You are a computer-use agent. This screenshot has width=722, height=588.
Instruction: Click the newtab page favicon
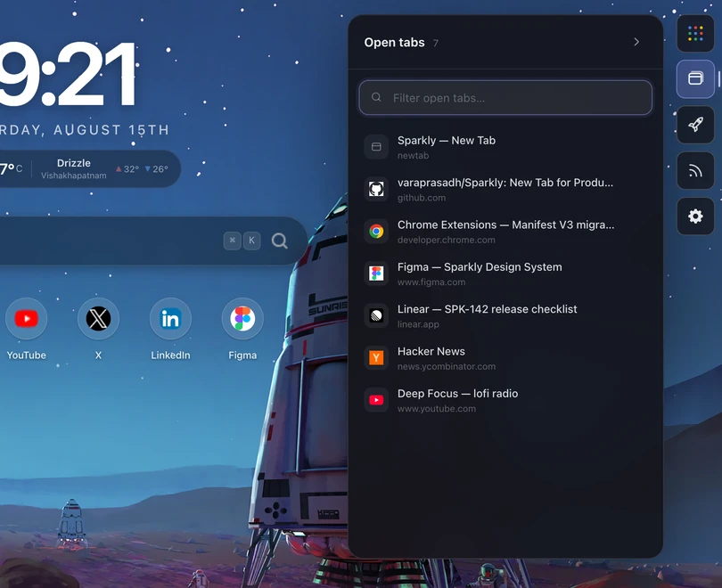pos(376,147)
